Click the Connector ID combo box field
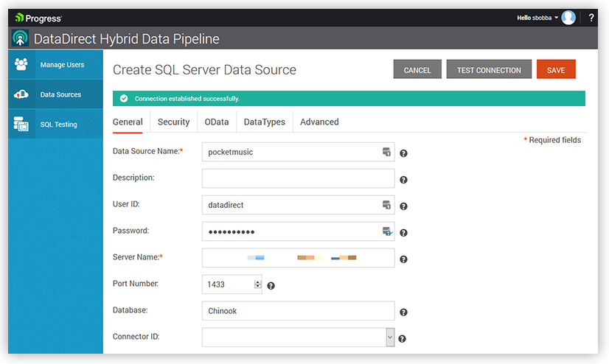609x364 pixels. click(299, 337)
